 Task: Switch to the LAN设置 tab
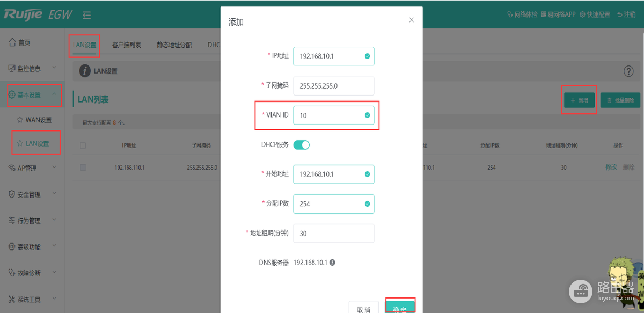85,45
